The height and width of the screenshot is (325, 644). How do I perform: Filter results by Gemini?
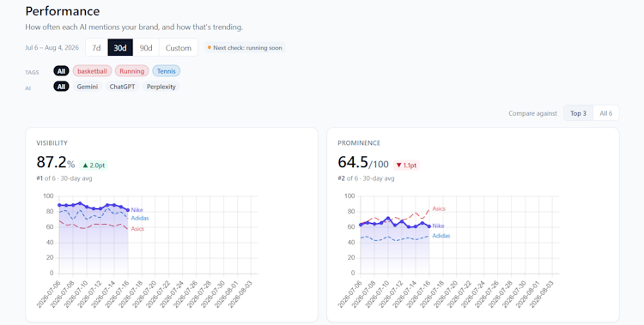tap(87, 87)
